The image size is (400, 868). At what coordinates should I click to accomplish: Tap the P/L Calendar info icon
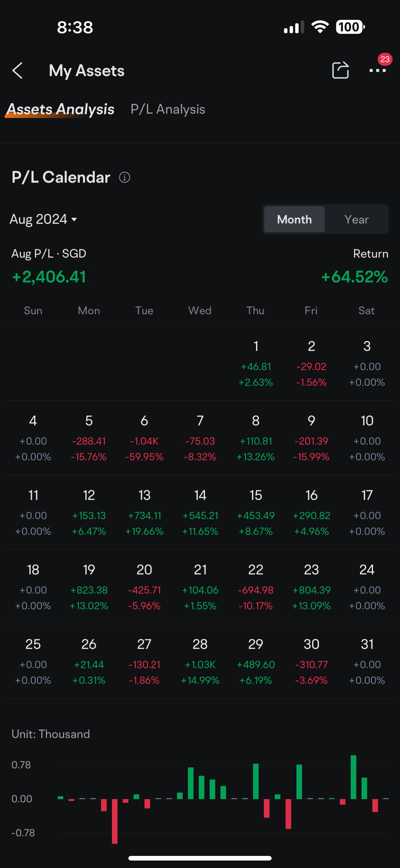pyautogui.click(x=125, y=177)
